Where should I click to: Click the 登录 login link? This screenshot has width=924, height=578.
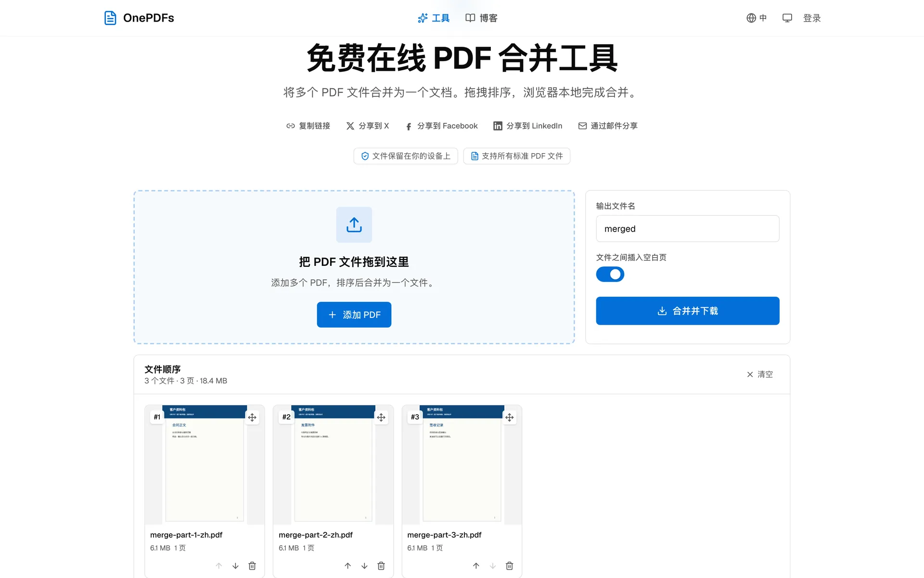(812, 18)
